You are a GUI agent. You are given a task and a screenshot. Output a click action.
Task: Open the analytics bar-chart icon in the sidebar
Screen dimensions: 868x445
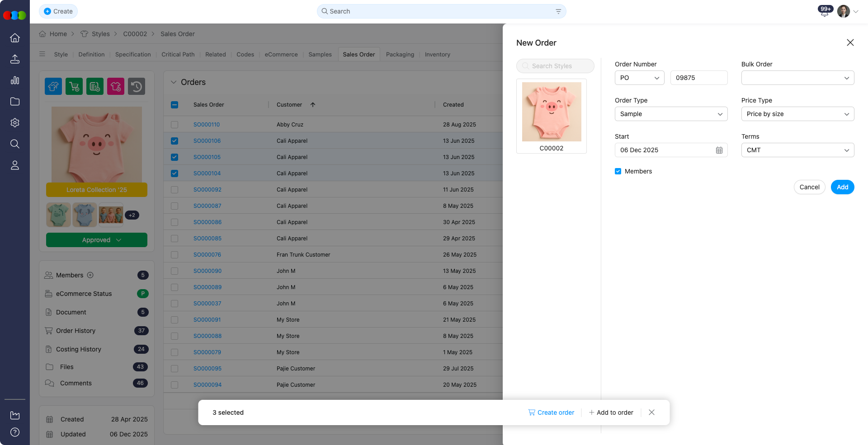[x=15, y=80]
